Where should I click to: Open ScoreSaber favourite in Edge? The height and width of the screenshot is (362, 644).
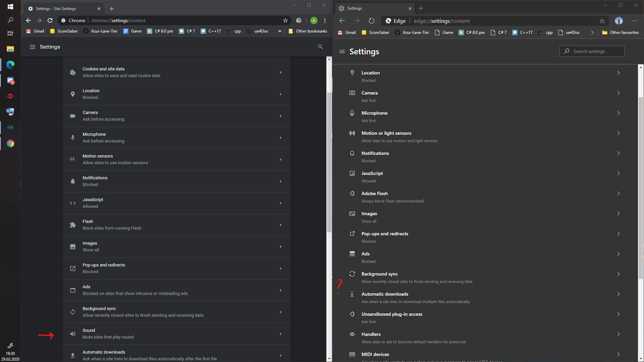[x=376, y=33]
